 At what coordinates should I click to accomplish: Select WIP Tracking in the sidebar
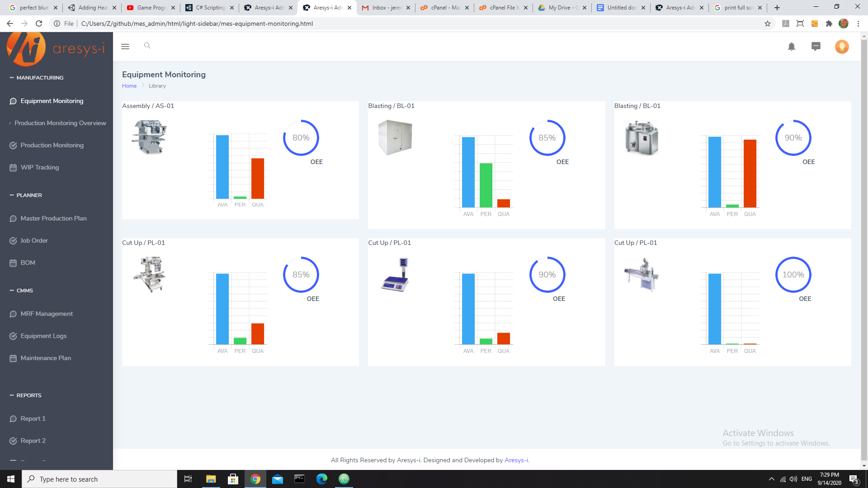[x=40, y=167]
